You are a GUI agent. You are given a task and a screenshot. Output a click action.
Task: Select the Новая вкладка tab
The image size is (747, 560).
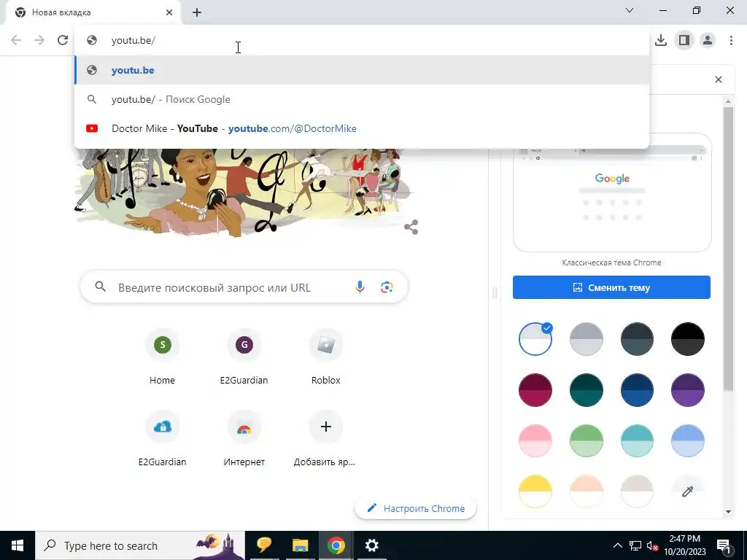click(x=93, y=12)
